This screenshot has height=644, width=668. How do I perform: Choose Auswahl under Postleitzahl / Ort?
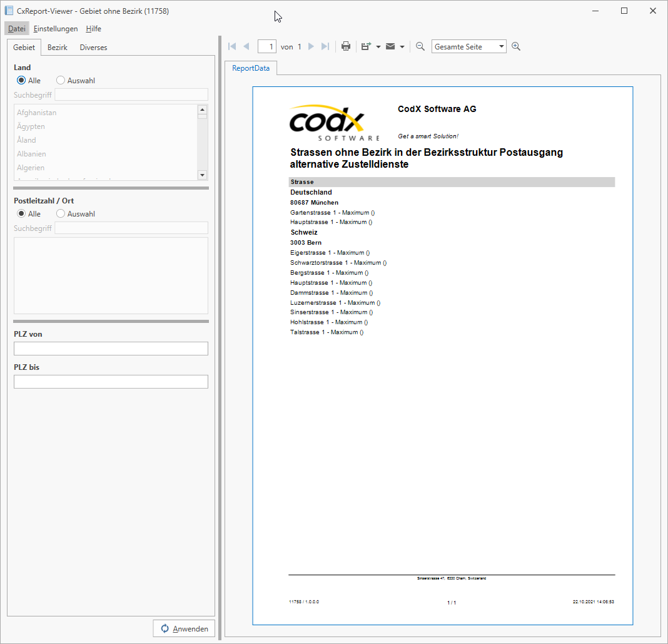pos(60,213)
